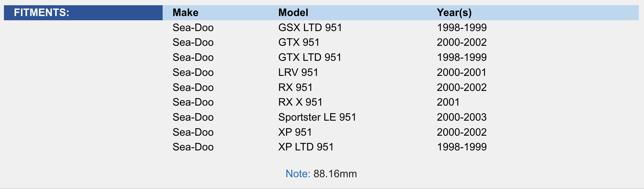Image resolution: width=644 pixels, height=189 pixels.
Task: Click the Model column header
Action: pos(293,13)
